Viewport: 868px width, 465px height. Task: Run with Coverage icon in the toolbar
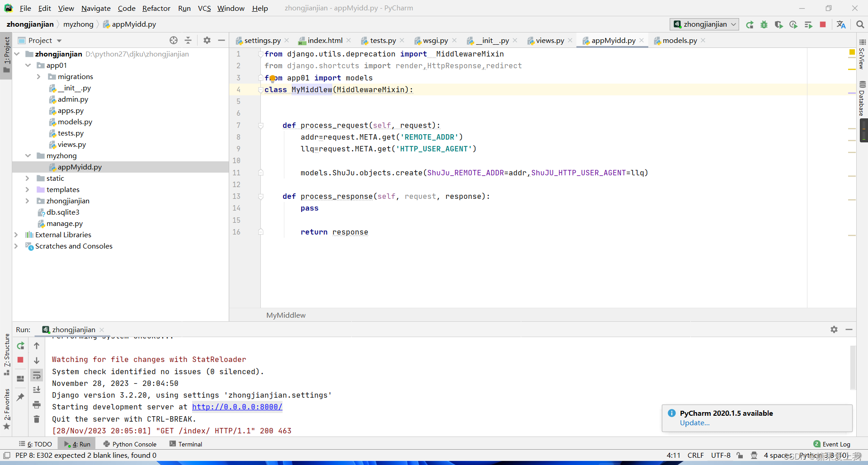coord(778,24)
